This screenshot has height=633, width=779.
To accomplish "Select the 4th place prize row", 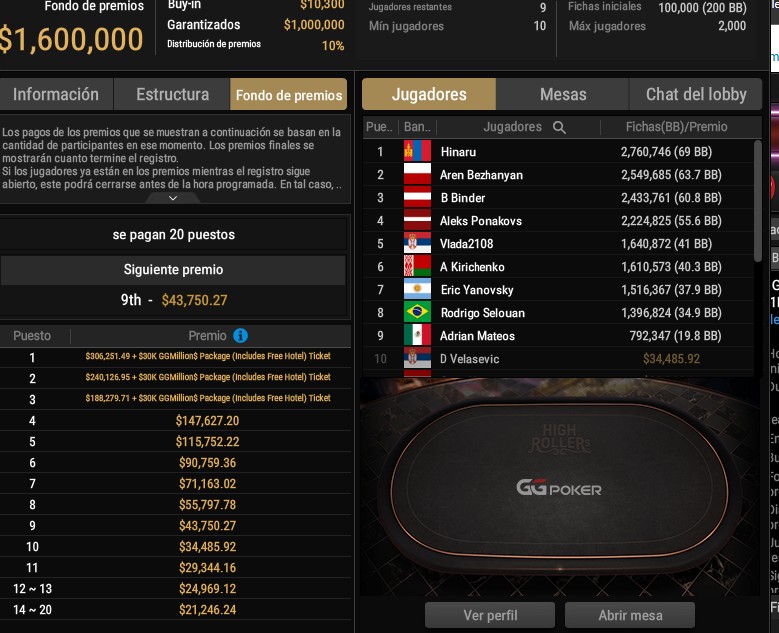I will click(x=175, y=421).
